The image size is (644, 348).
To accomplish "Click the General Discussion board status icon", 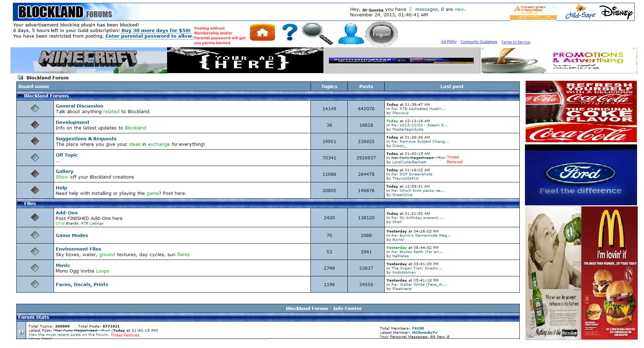I will [x=35, y=109].
